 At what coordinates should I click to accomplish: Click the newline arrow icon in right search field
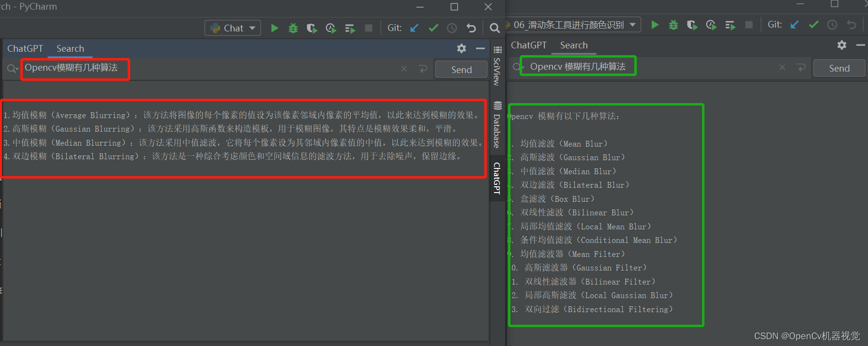click(x=802, y=67)
